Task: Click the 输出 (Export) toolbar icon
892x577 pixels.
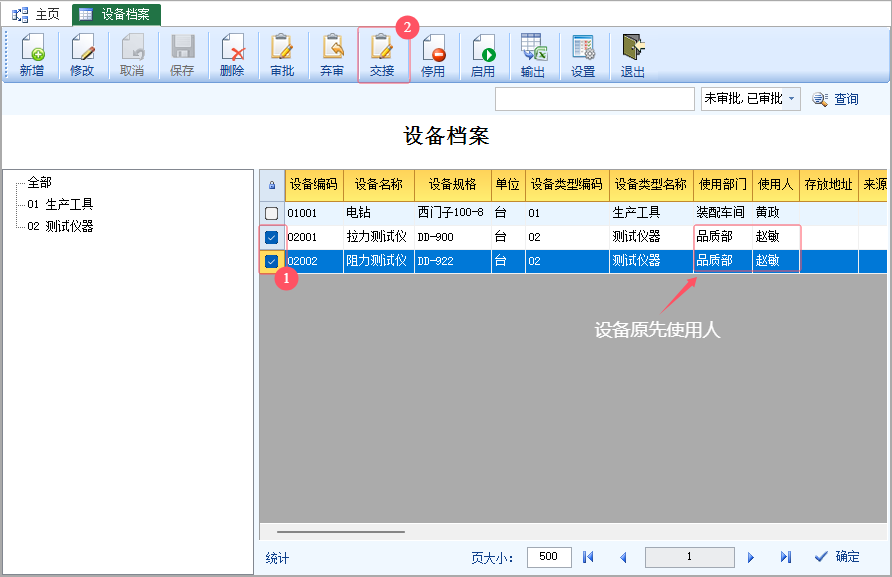Action: [x=533, y=55]
